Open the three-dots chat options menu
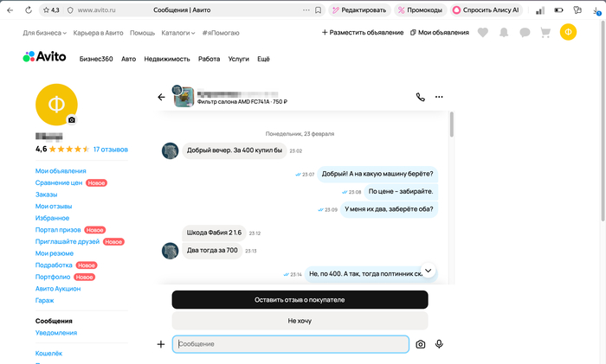The image size is (606, 364). [439, 97]
